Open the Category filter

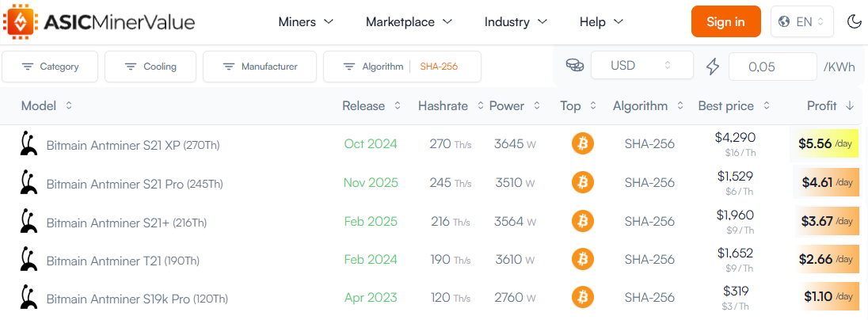[50, 67]
